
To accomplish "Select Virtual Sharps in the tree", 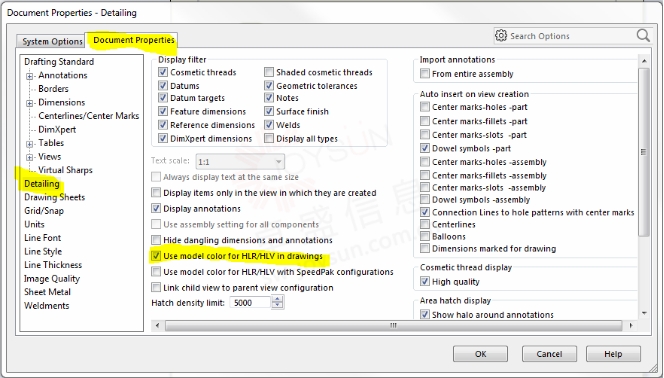I will 65,170.
